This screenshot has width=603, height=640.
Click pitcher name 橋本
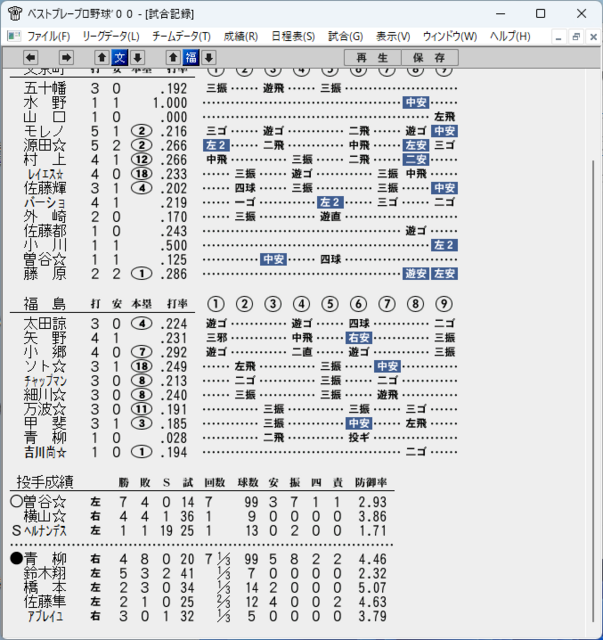[x=45, y=588]
